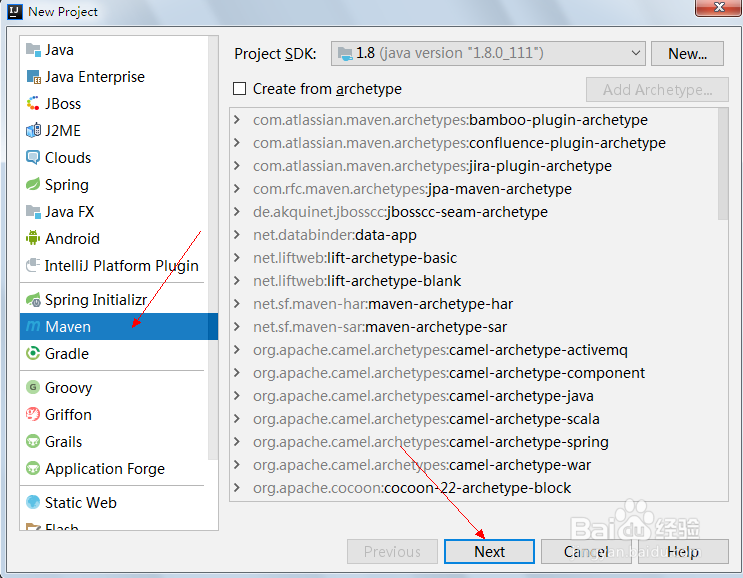Expand the jbosscc-seam-archetype node
Image resolution: width=743 pixels, height=578 pixels.
[237, 212]
